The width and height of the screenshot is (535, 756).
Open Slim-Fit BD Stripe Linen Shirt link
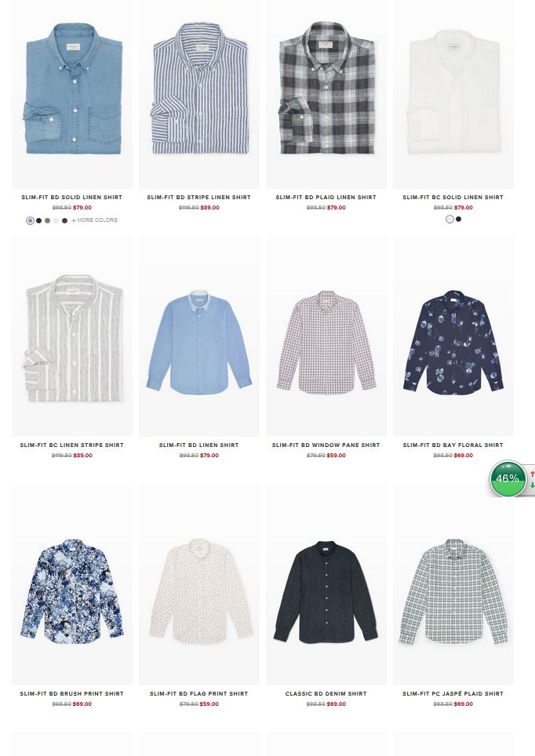(x=198, y=197)
